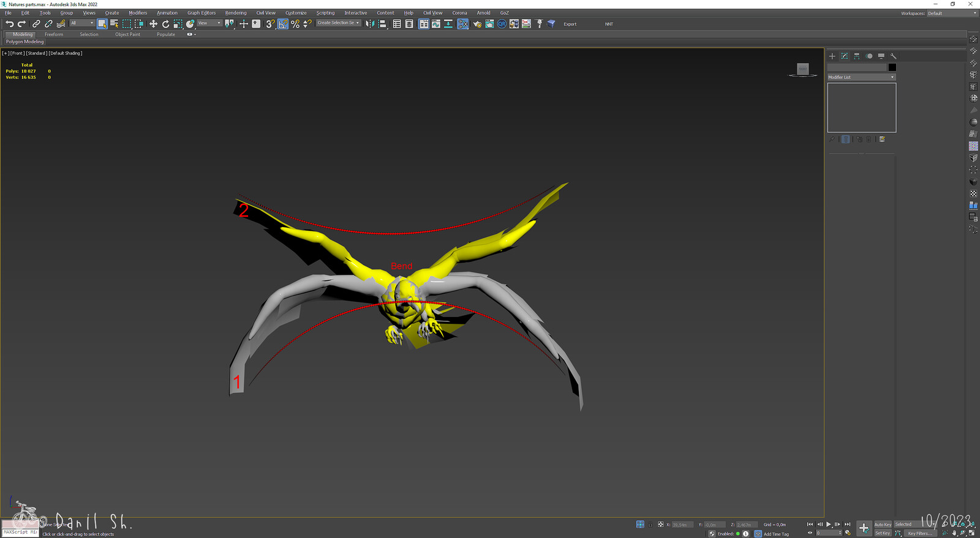This screenshot has width=980, height=538.
Task: Click the Unlink Selection icon
Action: (48, 24)
